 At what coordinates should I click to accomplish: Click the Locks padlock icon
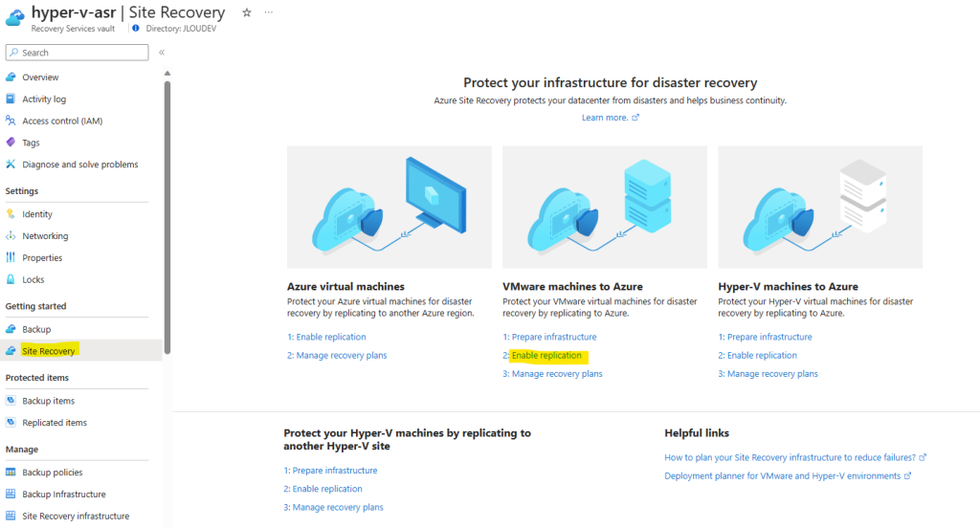(x=11, y=279)
